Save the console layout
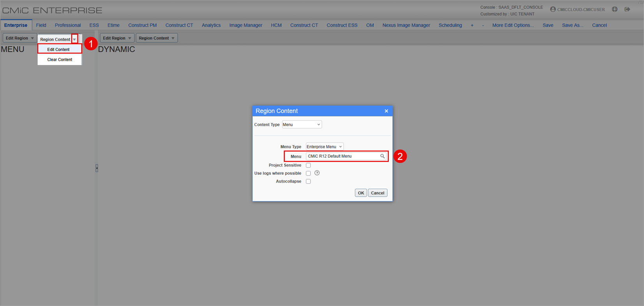Screen dimensions: 644x306 coord(548,25)
